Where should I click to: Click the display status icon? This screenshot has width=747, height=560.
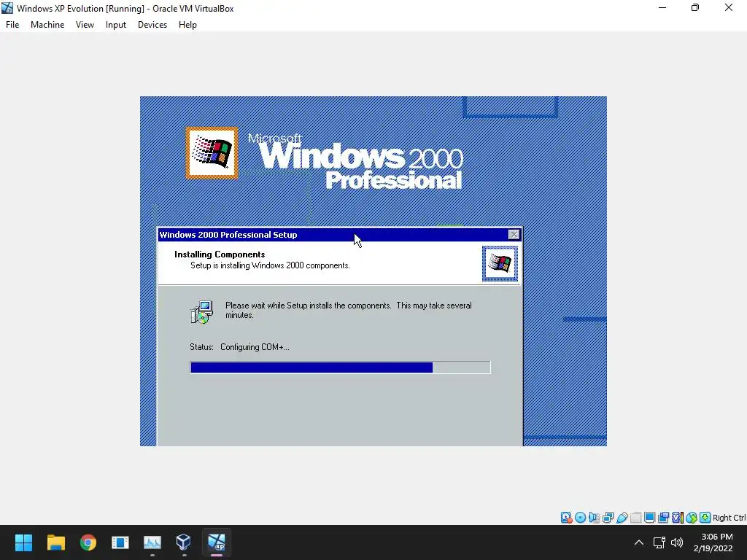[649, 518]
